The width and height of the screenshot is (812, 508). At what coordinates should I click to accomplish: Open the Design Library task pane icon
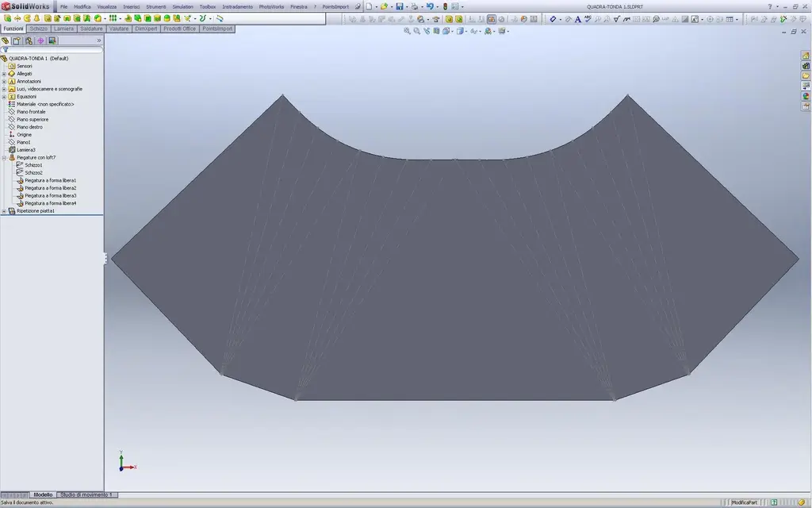tap(806, 66)
